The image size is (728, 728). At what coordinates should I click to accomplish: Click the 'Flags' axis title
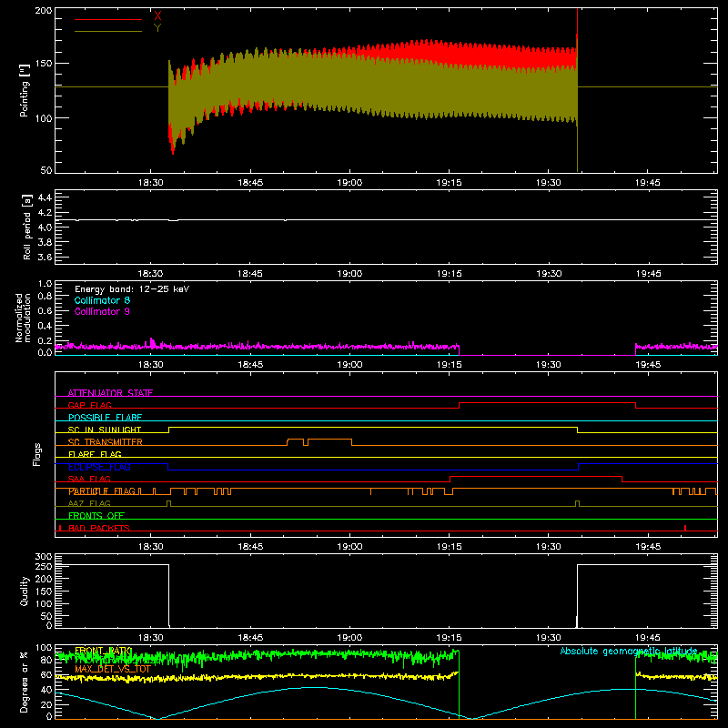(x=36, y=454)
